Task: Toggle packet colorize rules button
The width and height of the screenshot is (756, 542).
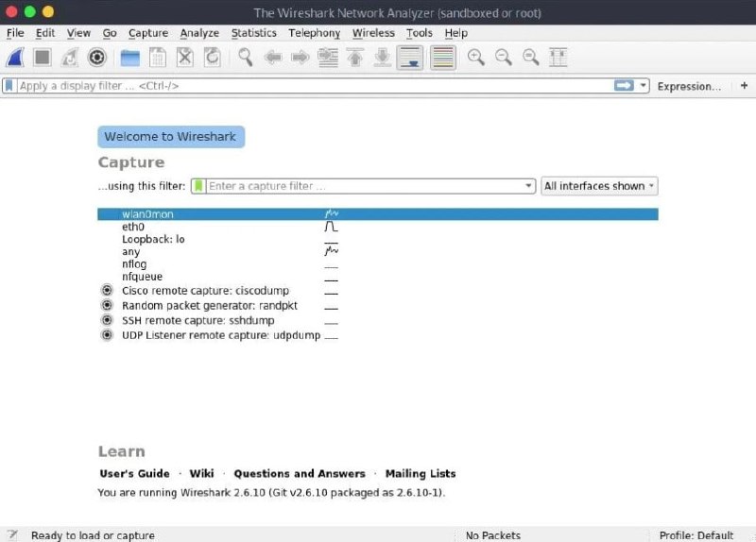Action: [442, 58]
